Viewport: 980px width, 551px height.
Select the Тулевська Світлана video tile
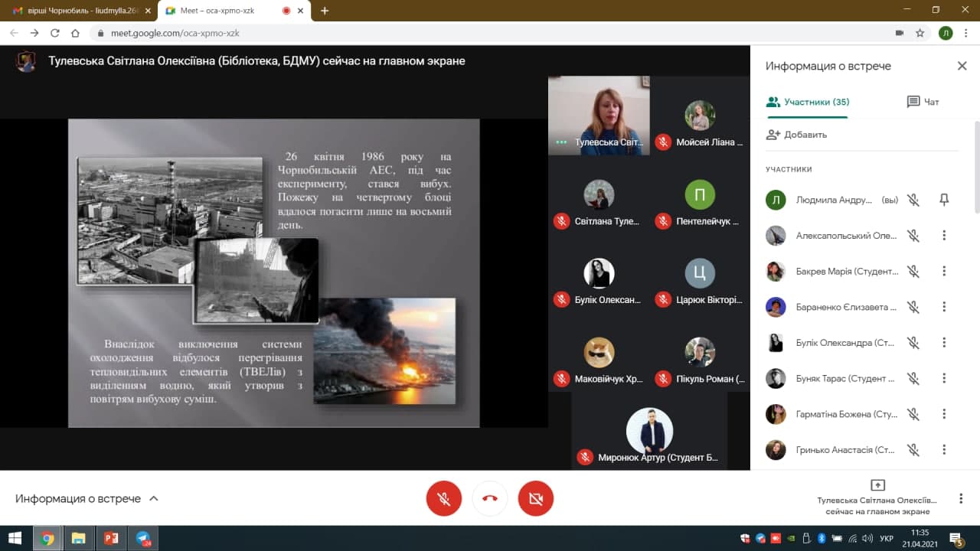click(599, 116)
